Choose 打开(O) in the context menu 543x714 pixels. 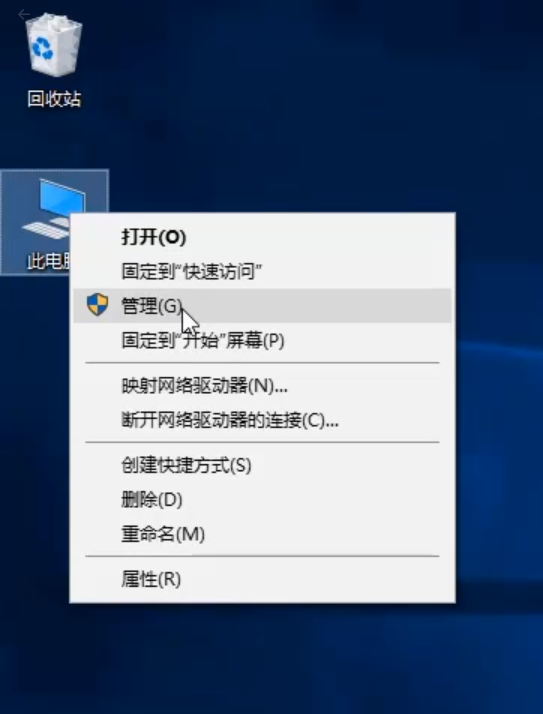point(262,237)
